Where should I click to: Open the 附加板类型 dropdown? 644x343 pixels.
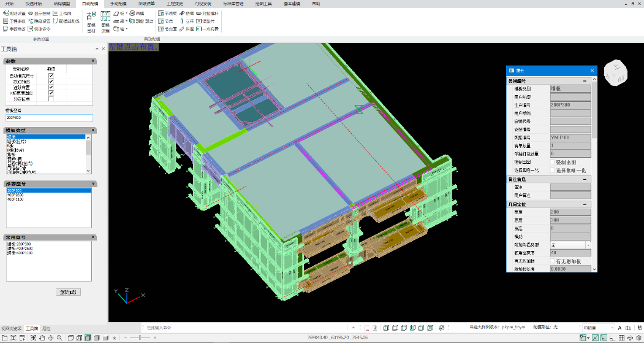588,244
